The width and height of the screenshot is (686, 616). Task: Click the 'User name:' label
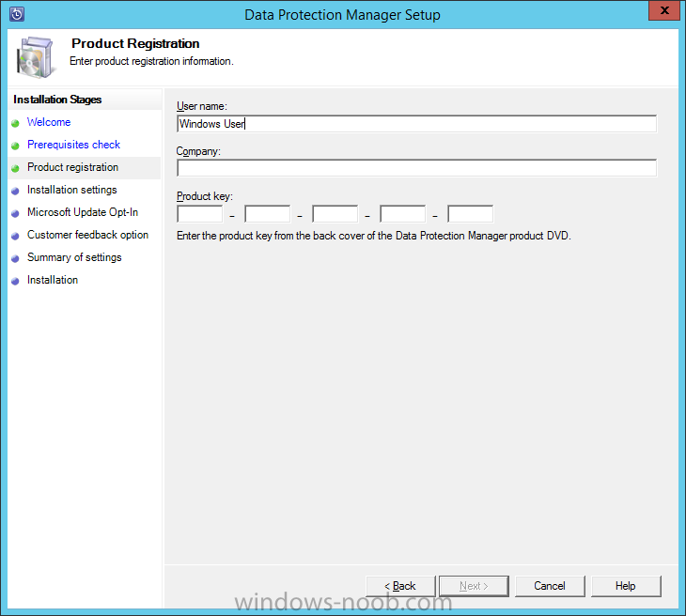[x=202, y=106]
